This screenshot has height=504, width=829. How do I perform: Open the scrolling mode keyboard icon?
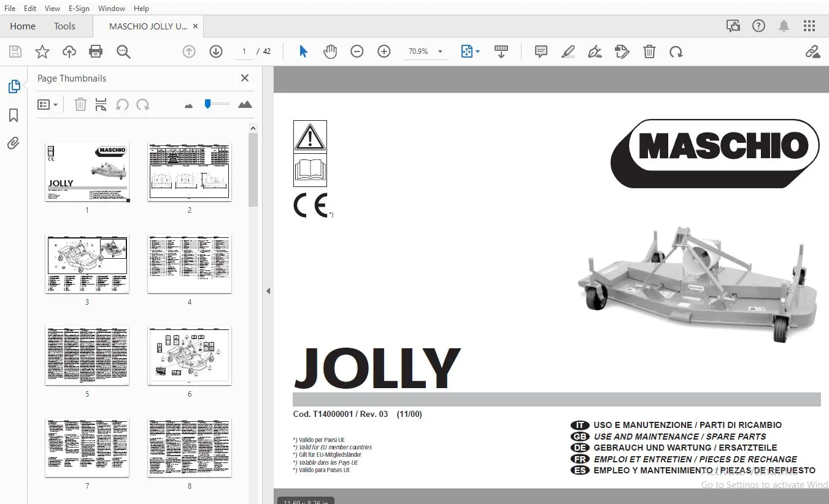coord(501,52)
